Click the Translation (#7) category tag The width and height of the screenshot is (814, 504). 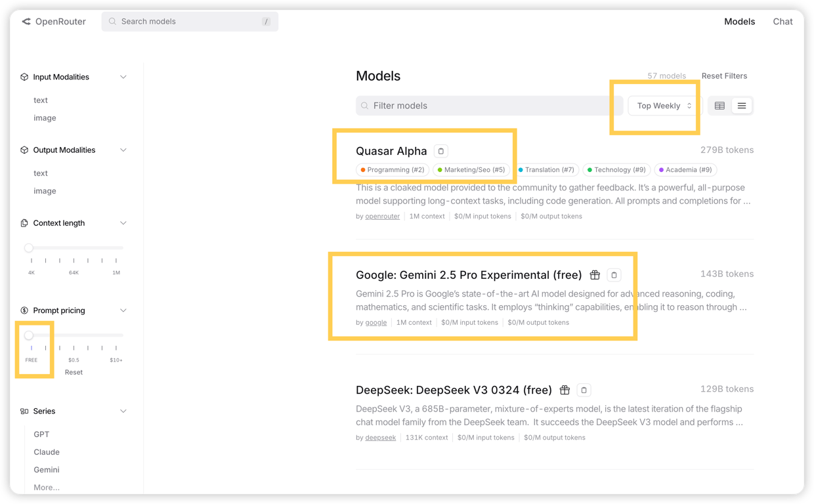546,170
